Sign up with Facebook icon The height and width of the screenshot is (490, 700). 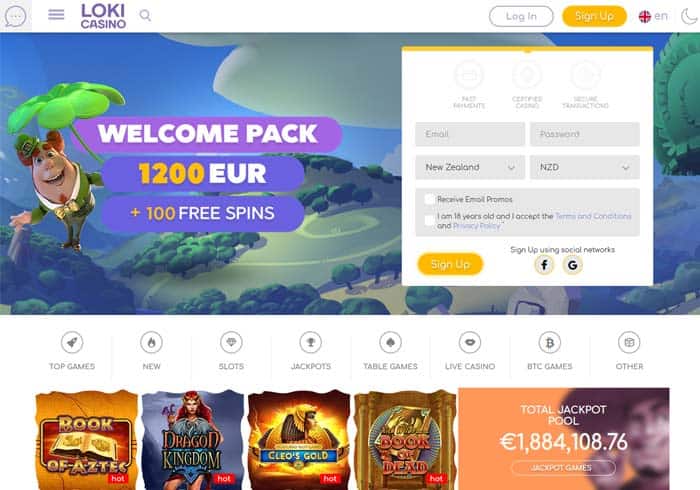tap(544, 265)
